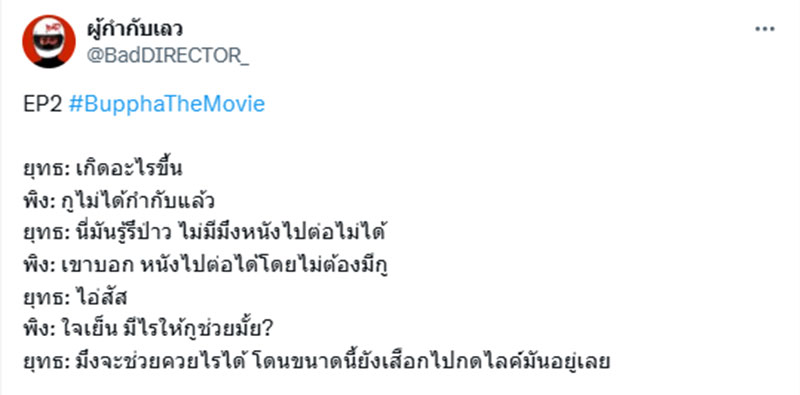Select the line พิง: กูไม่ได้กำกับแล้ว

point(119,201)
